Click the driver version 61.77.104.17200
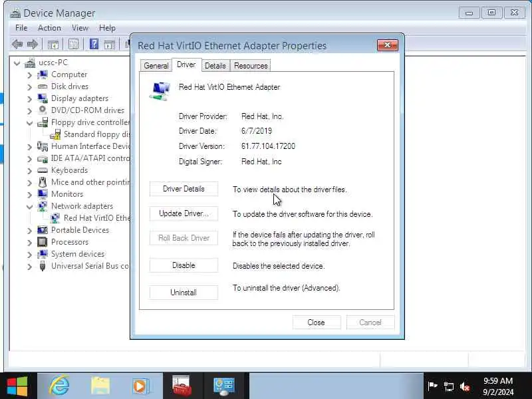 point(268,146)
